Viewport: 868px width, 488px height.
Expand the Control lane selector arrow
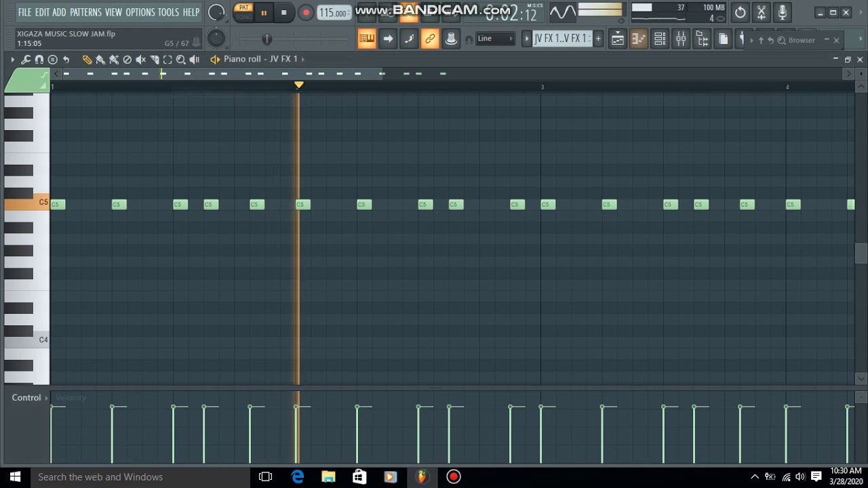pyautogui.click(x=47, y=398)
